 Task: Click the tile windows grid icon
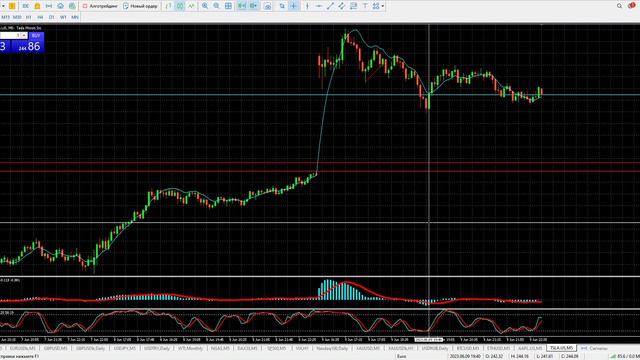pyautogui.click(x=228, y=6)
